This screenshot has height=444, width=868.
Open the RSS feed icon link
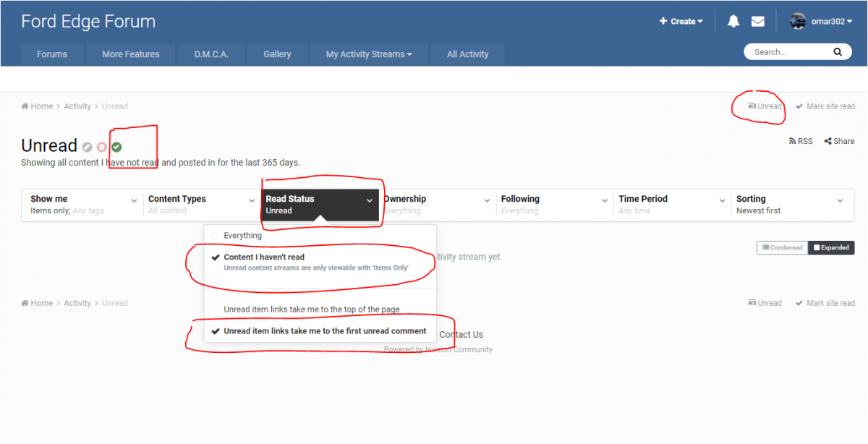pos(801,141)
